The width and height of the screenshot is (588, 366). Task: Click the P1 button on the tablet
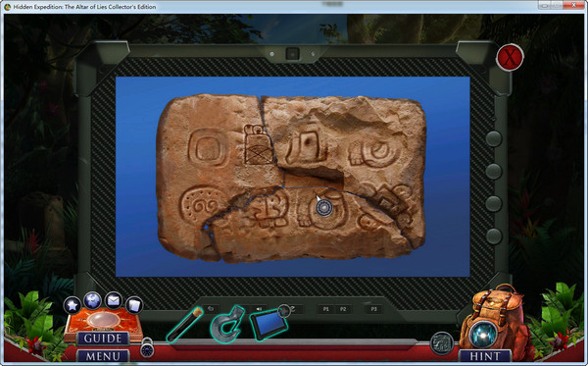(326, 309)
